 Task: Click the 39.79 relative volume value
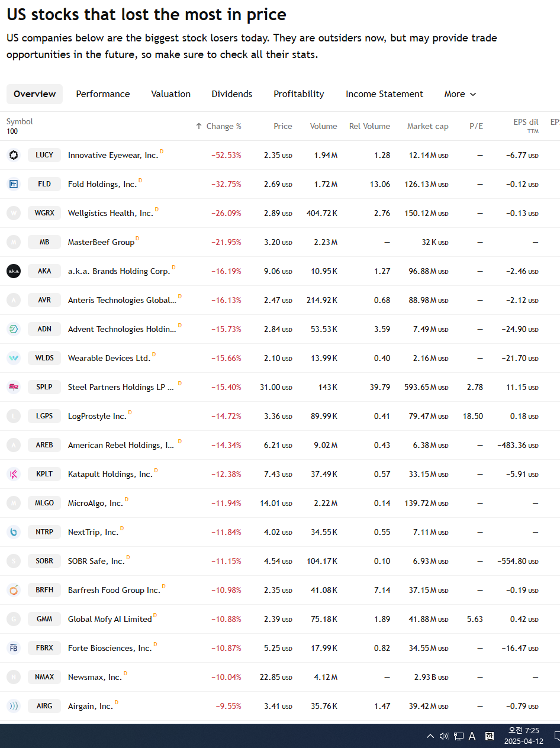click(x=379, y=387)
